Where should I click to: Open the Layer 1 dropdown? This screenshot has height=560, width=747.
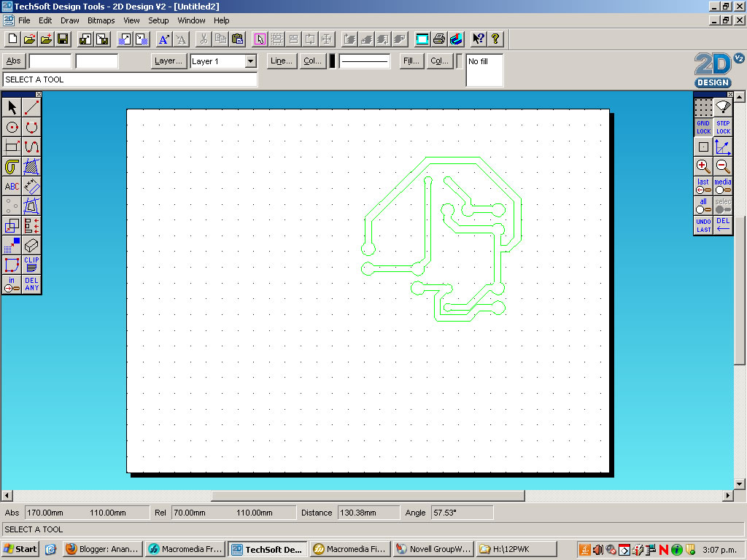pos(251,61)
